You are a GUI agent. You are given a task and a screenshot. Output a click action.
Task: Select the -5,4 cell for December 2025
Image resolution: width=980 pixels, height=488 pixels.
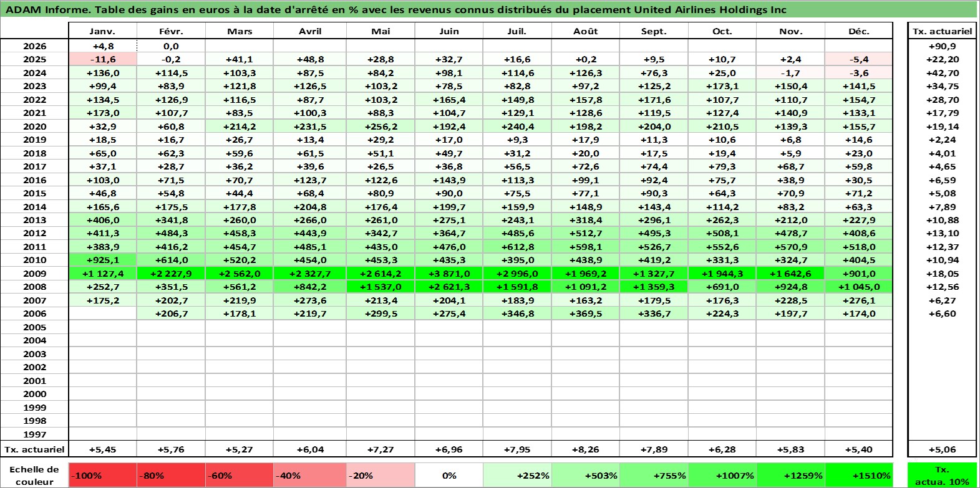point(858,59)
